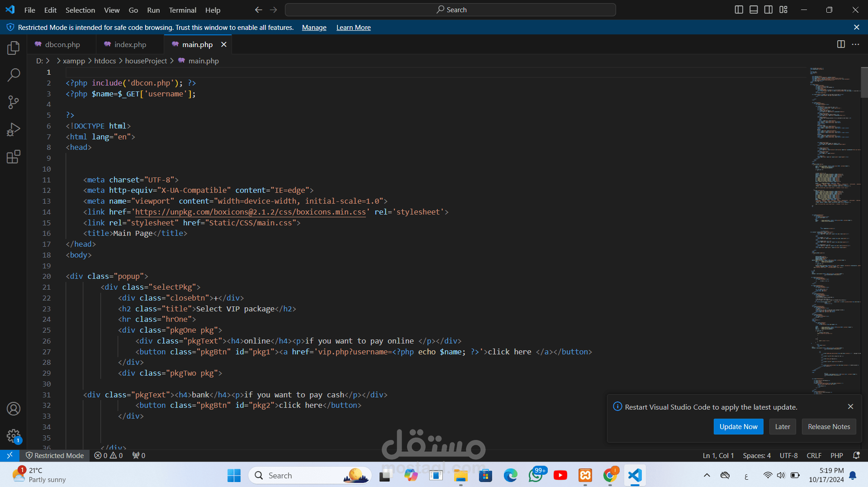The width and height of the screenshot is (868, 487).
Task: Click the vertical scrollbar thumb in editor
Action: pyautogui.click(x=864, y=82)
